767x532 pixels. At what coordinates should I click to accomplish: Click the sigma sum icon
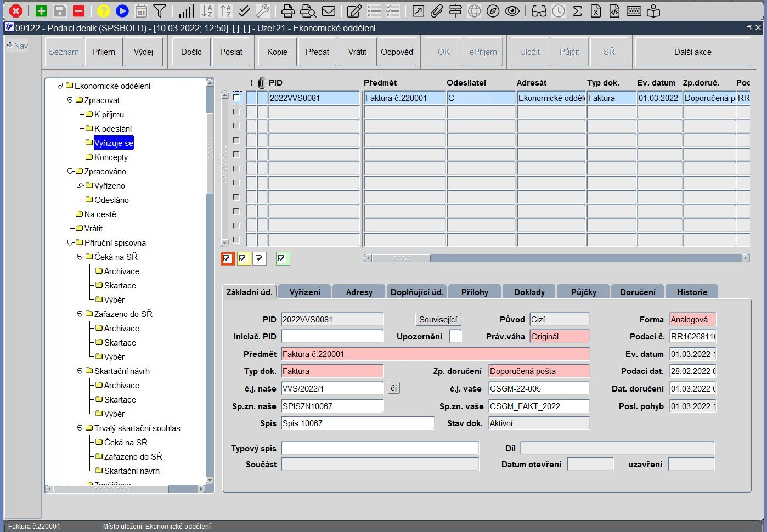pyautogui.click(x=577, y=10)
